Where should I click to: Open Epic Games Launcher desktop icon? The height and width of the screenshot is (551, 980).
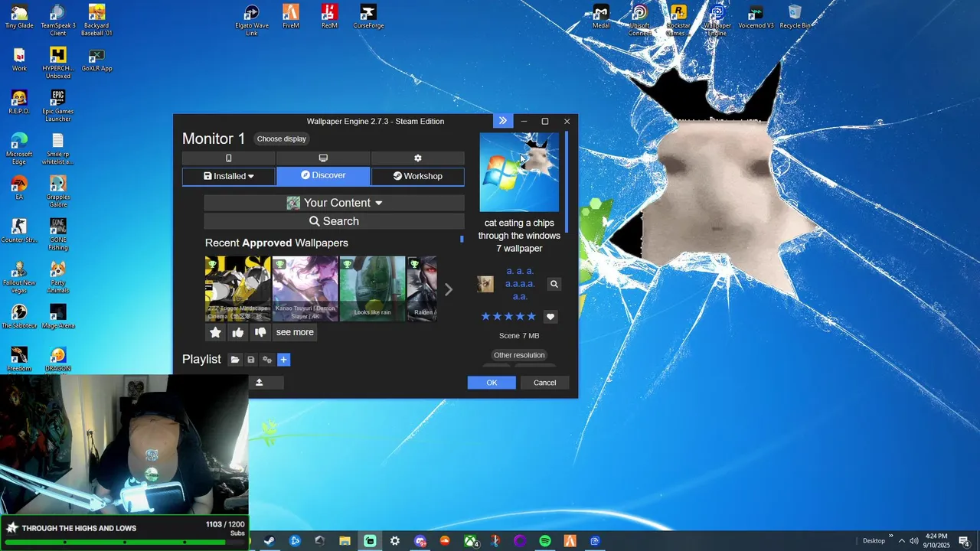[x=57, y=106]
